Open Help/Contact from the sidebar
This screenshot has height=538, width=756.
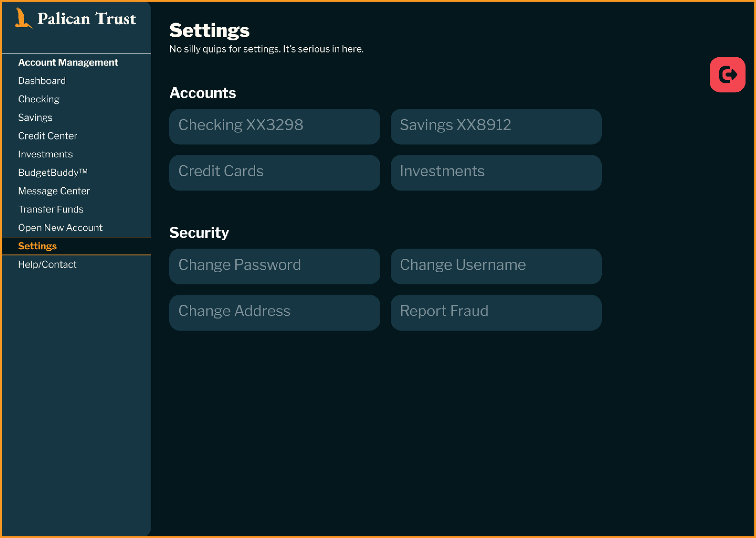click(x=47, y=265)
